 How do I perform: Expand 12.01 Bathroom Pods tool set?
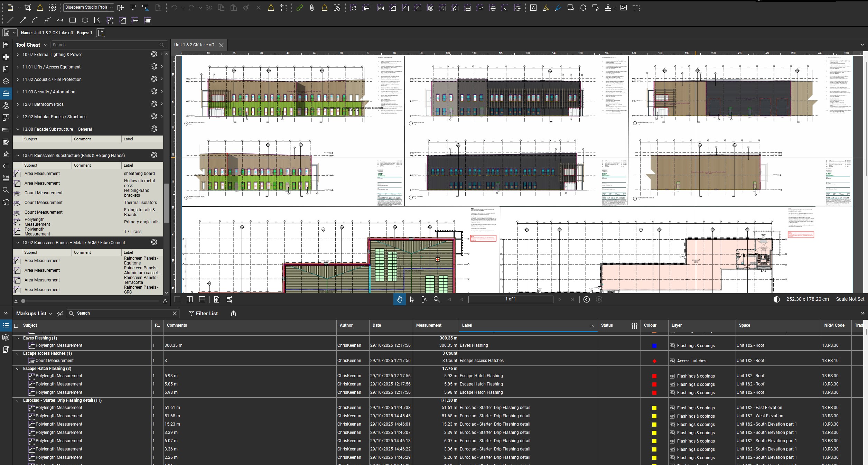(18, 104)
